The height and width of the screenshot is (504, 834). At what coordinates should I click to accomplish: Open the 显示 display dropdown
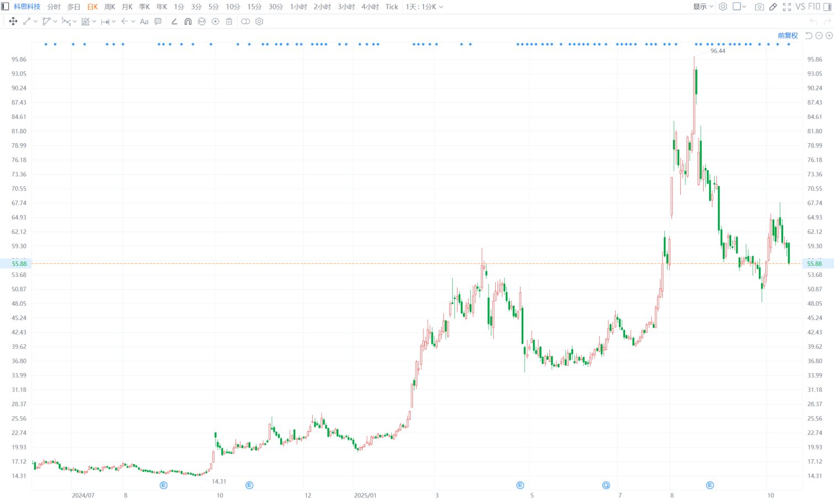pos(703,7)
